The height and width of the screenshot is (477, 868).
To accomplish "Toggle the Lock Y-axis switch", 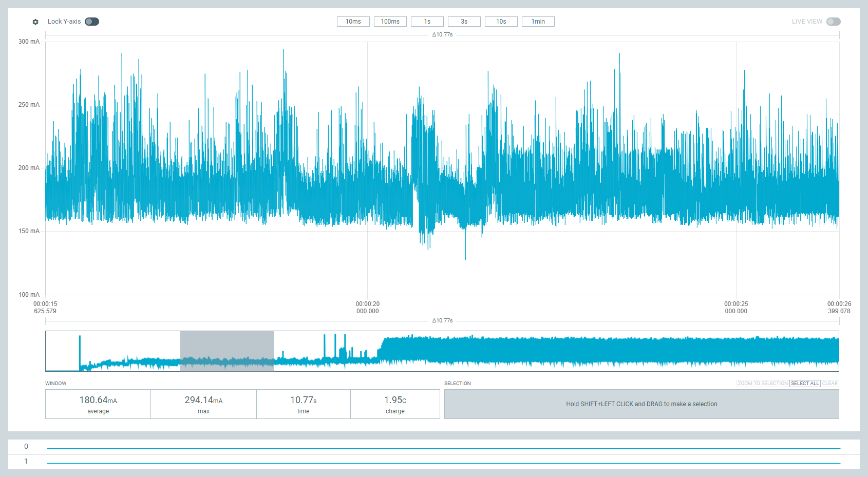I will 92,22.
